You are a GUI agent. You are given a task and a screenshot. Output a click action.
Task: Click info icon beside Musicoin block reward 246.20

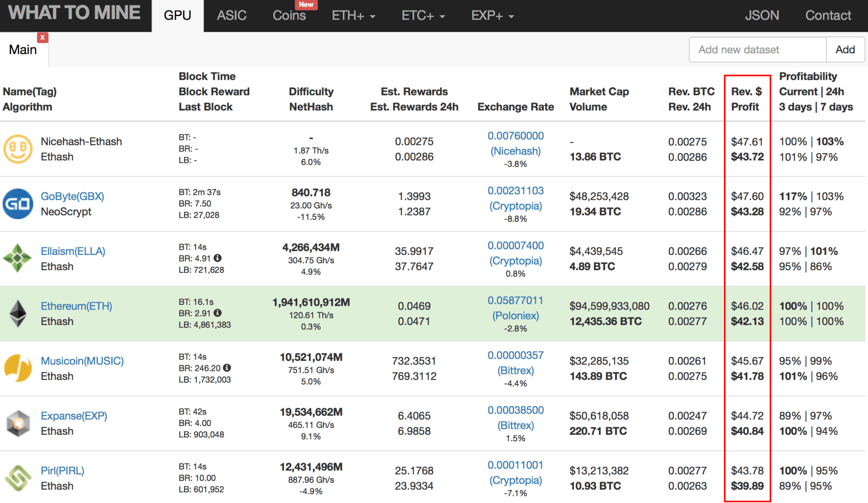pyautogui.click(x=227, y=368)
